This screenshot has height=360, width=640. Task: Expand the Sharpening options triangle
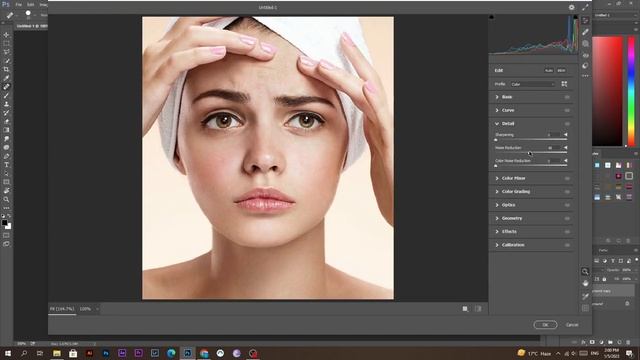566,135
